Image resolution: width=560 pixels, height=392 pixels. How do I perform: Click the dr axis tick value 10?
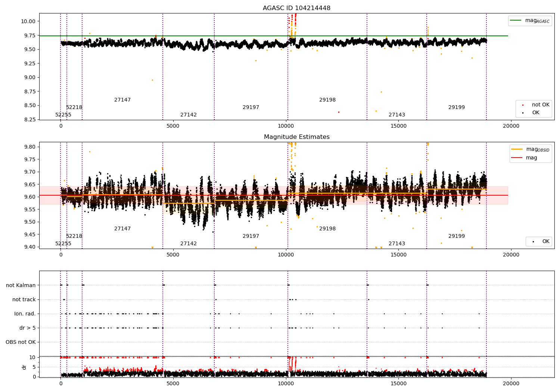32,357
